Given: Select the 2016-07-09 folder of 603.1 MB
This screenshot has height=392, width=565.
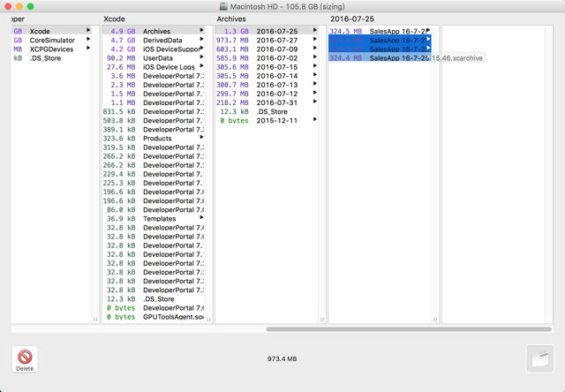Looking at the screenshot, I should [x=267, y=49].
